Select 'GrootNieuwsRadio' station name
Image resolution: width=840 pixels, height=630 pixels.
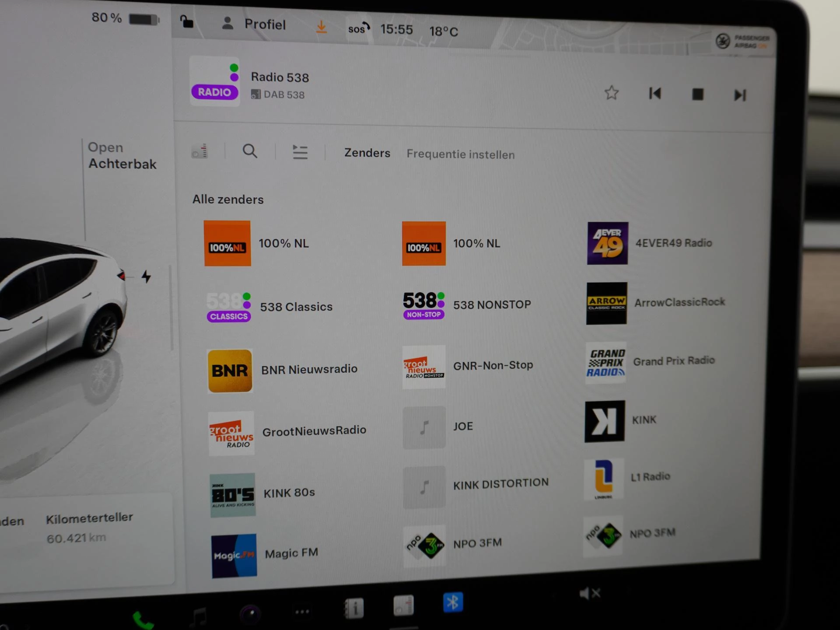(x=314, y=431)
